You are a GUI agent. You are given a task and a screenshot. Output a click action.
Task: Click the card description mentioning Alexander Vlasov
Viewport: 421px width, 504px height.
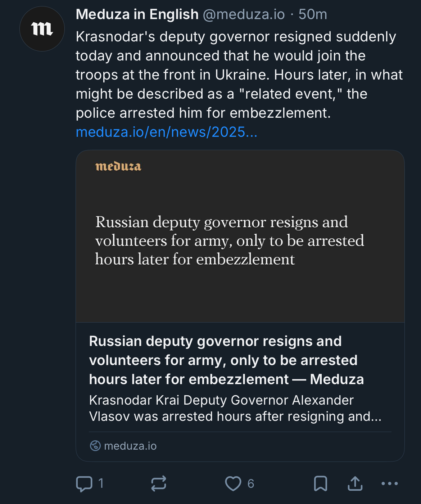pyautogui.click(x=235, y=408)
